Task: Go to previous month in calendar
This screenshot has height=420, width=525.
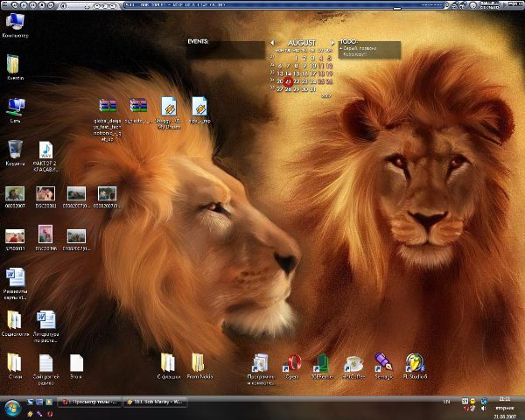Action: click(272, 43)
